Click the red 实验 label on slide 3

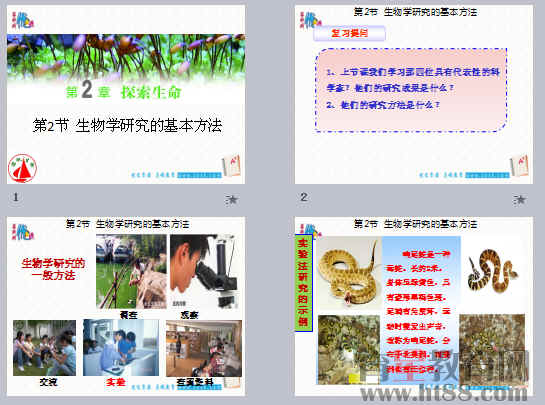point(116,382)
